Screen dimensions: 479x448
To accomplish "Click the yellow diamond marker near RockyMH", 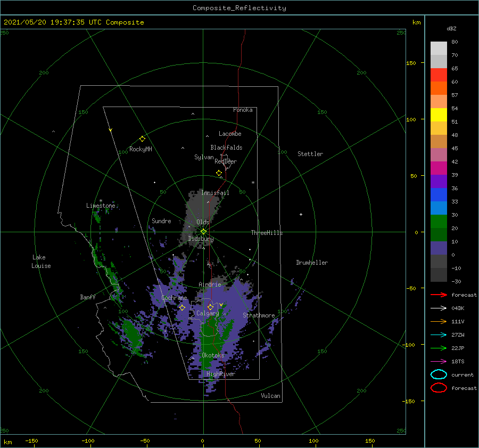I will (142, 139).
